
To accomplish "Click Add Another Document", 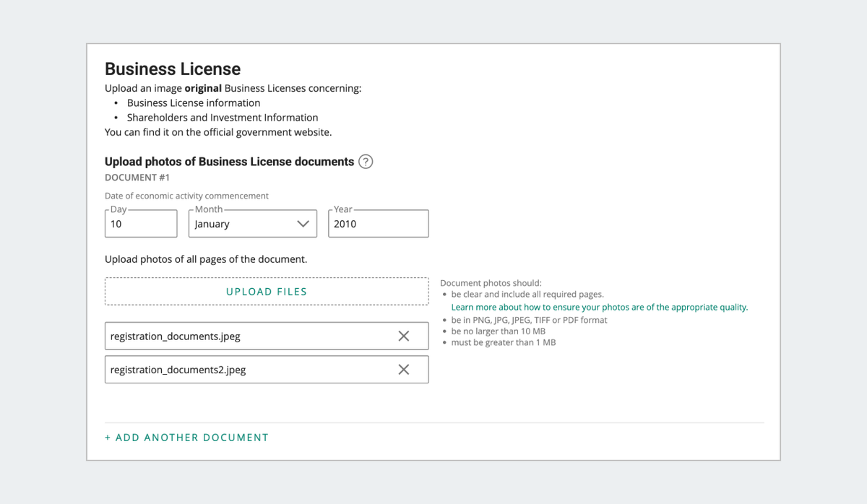I will 186,438.
